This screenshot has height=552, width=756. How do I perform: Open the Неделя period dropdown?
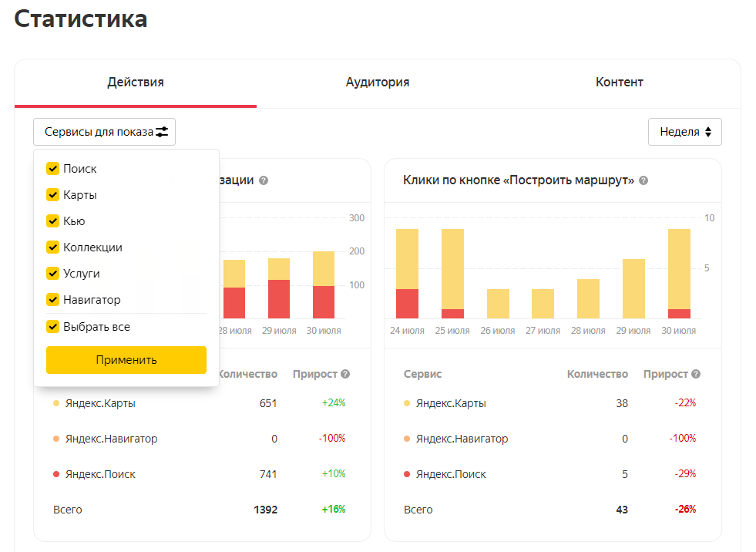pos(684,132)
